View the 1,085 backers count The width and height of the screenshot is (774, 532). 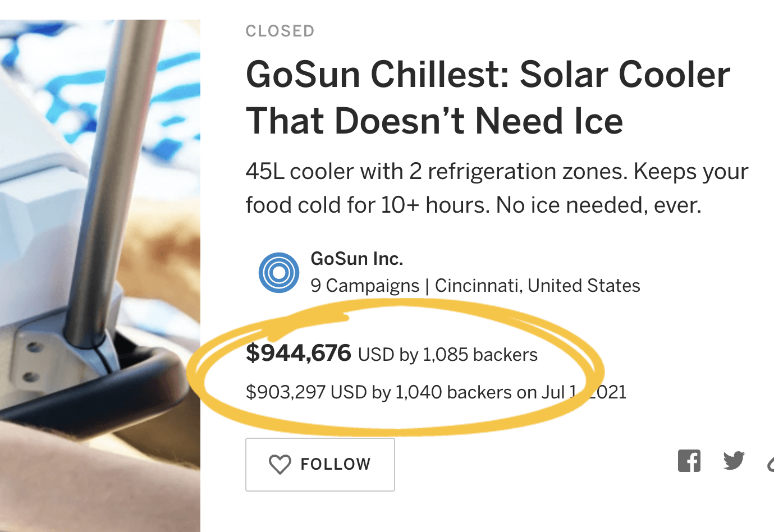tap(480, 355)
